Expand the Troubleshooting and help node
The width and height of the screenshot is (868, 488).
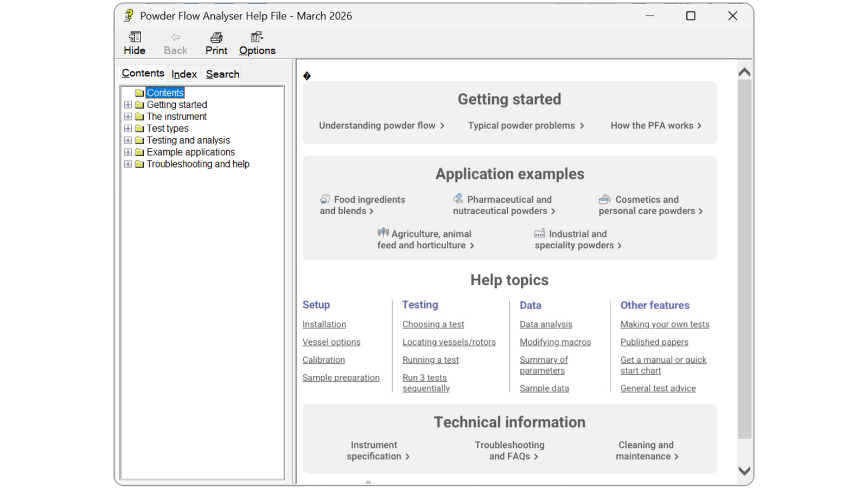coord(128,164)
